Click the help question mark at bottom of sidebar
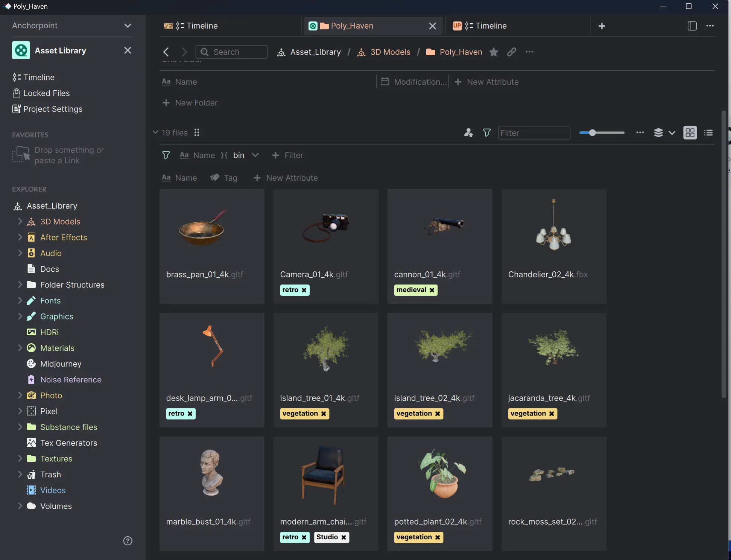The image size is (731, 560). 128,541
